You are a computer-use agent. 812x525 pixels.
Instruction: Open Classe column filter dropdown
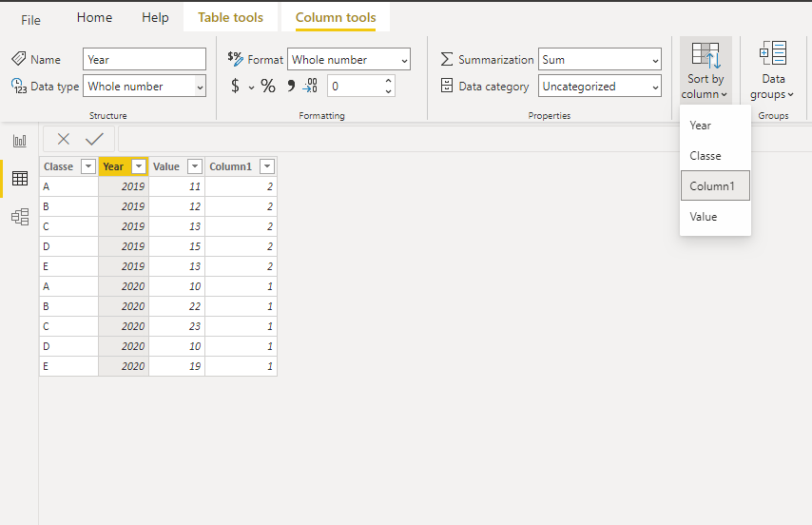click(x=88, y=166)
